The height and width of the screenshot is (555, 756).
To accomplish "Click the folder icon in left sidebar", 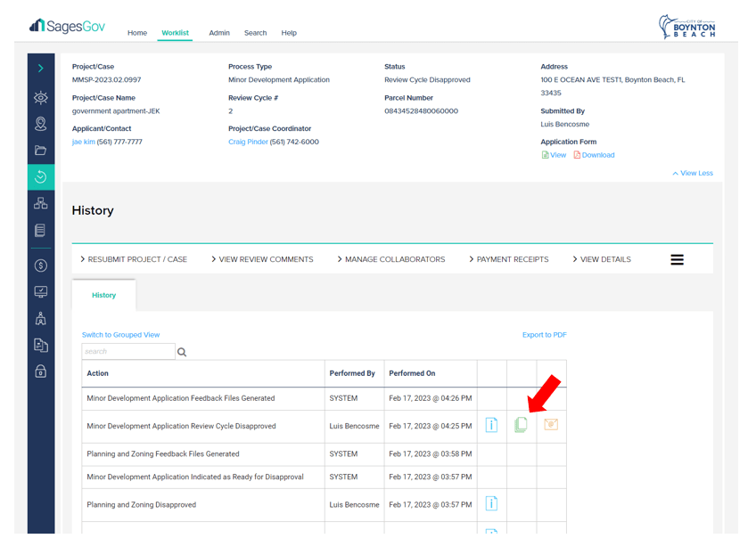I will click(41, 151).
